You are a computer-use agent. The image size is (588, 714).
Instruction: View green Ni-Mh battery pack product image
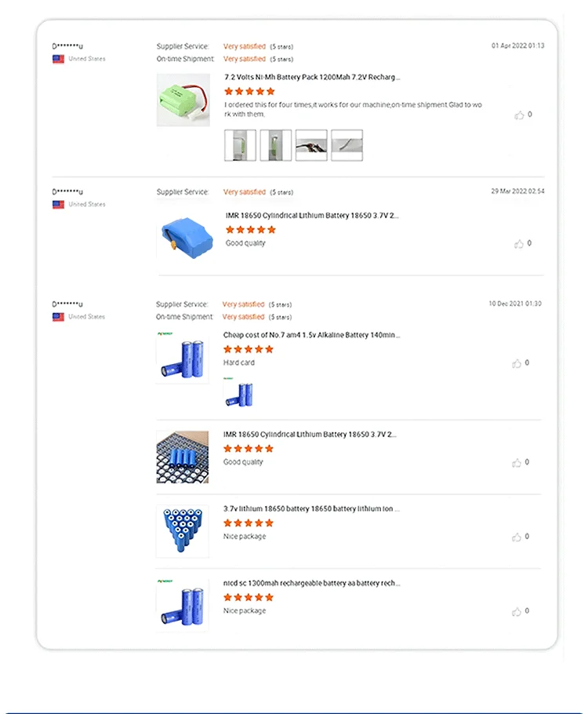click(x=183, y=100)
